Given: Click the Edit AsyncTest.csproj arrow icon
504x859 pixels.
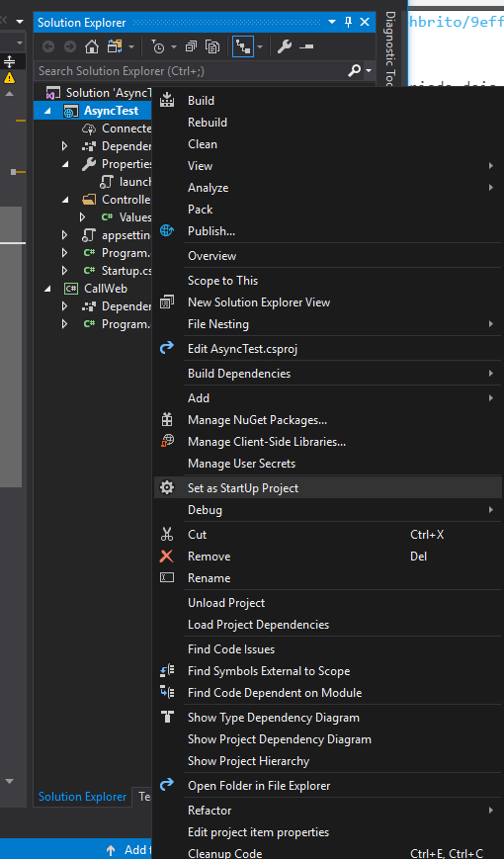Looking at the screenshot, I should 167,348.
